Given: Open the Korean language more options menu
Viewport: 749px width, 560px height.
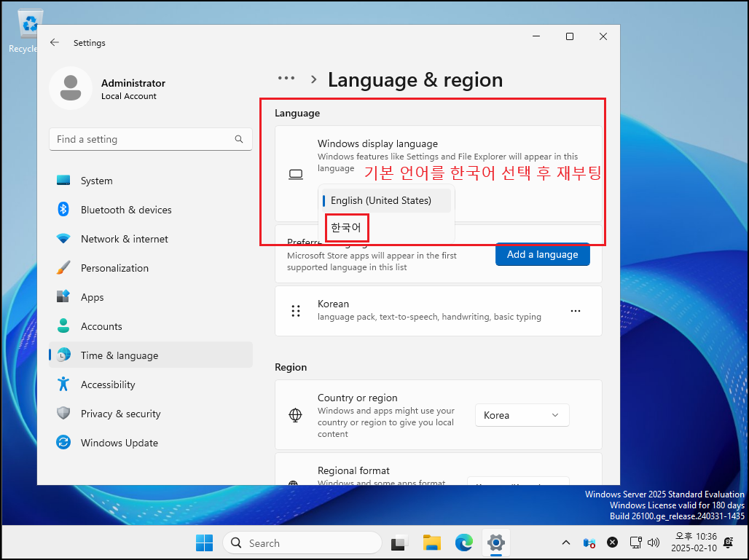Looking at the screenshot, I should point(575,311).
